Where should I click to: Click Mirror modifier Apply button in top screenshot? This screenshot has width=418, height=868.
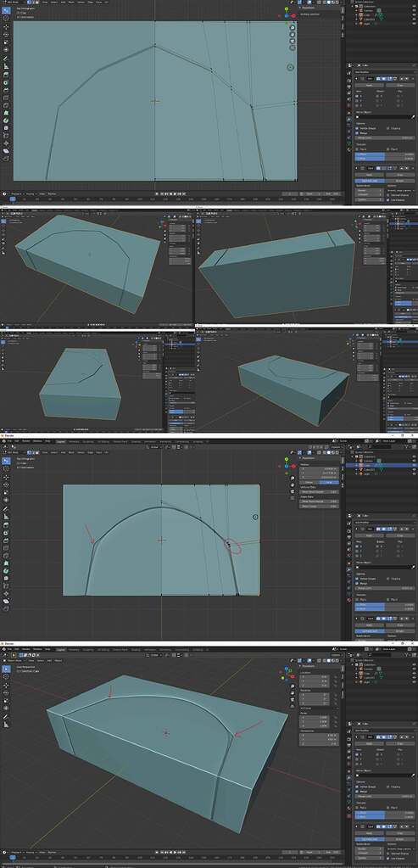tap(370, 85)
